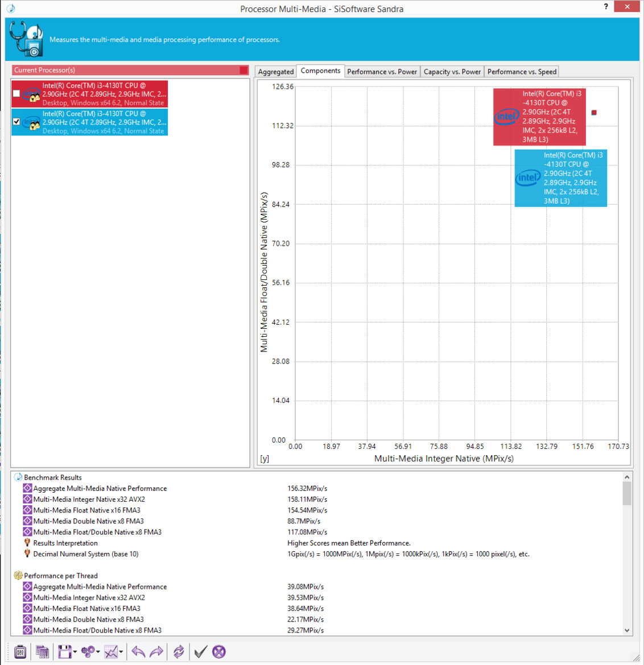Click the red data point on the chart

594,113
